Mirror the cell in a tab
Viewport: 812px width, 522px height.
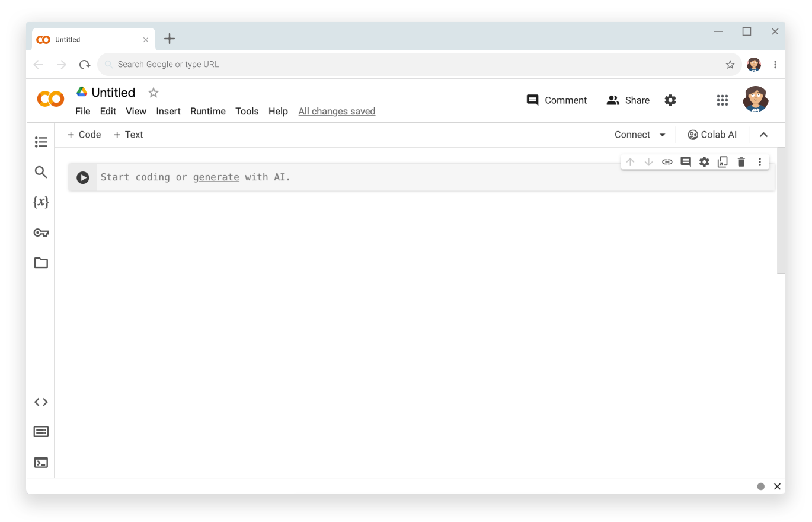tap(723, 161)
